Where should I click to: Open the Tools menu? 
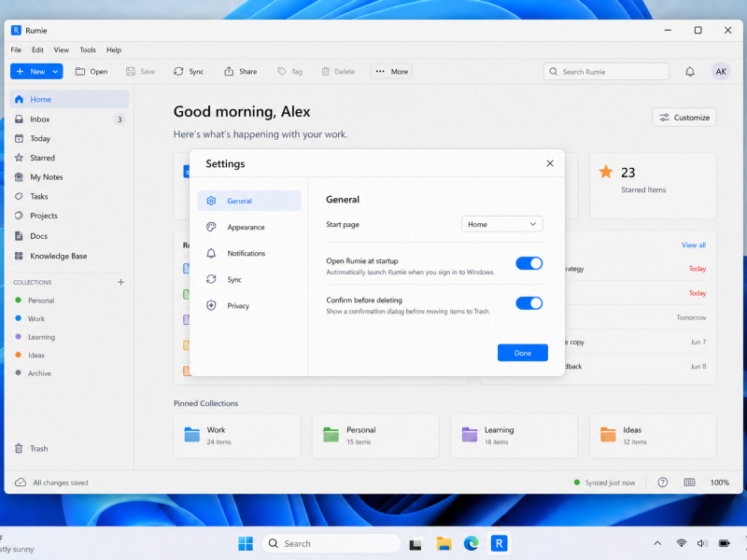tap(88, 49)
